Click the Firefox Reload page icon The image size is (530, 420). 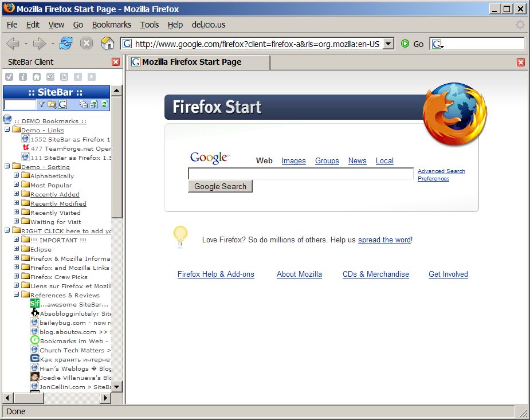pyautogui.click(x=65, y=43)
